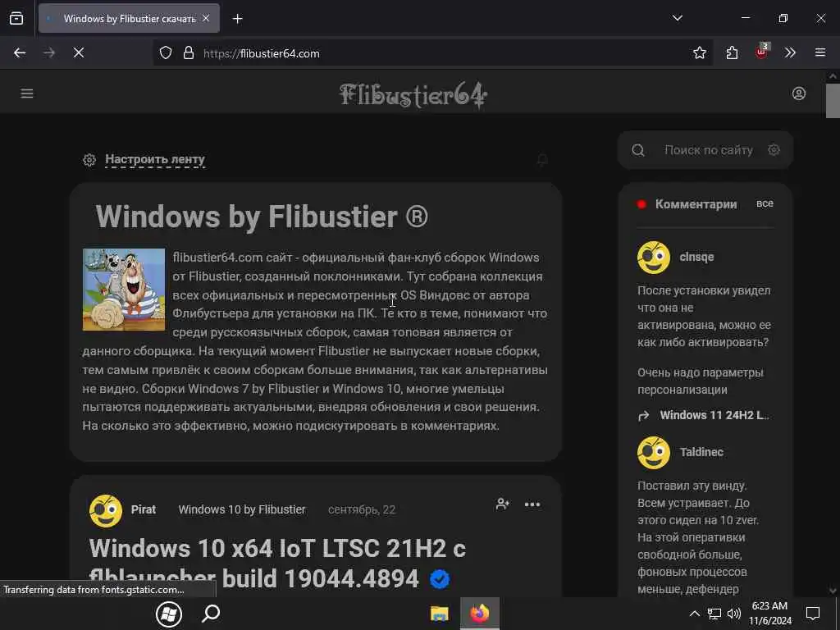Focus the flibustier64.com address bar
Screen dimensions: 840x630
[x=433, y=53]
